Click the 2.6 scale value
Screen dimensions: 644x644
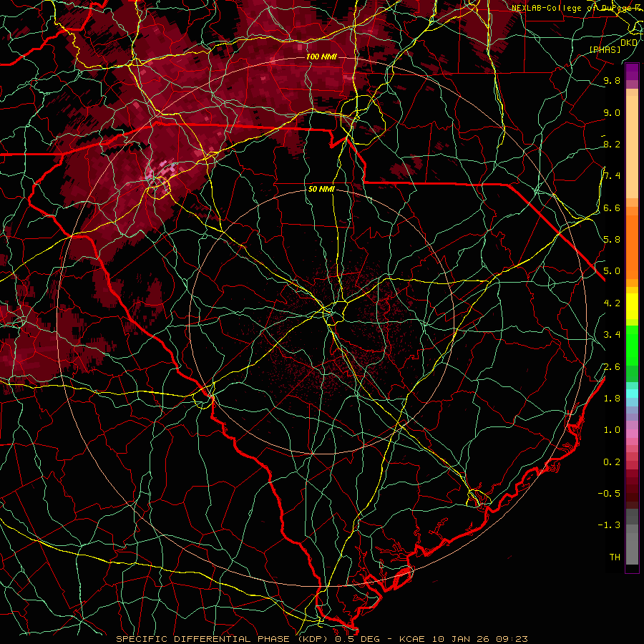[x=612, y=367]
